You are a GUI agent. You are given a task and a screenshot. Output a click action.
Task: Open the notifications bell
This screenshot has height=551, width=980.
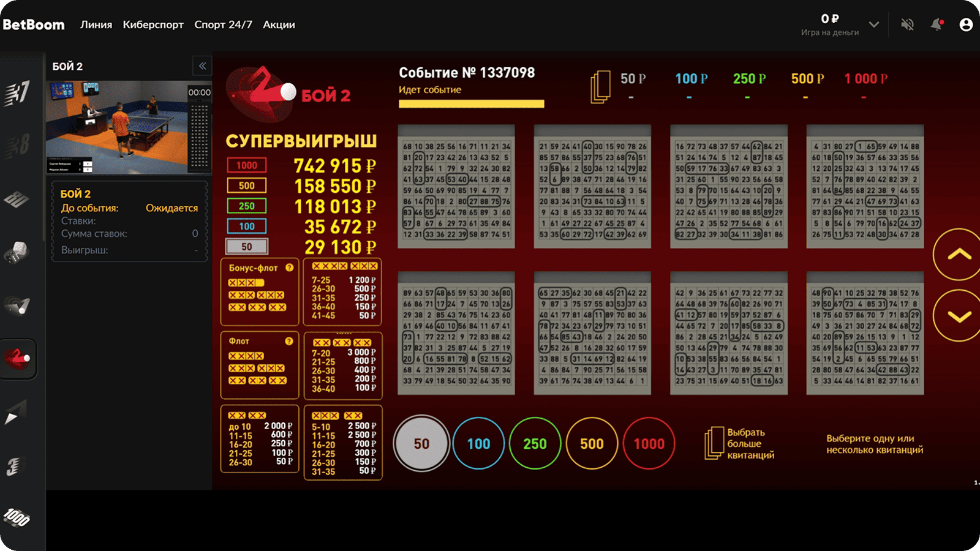click(x=937, y=24)
